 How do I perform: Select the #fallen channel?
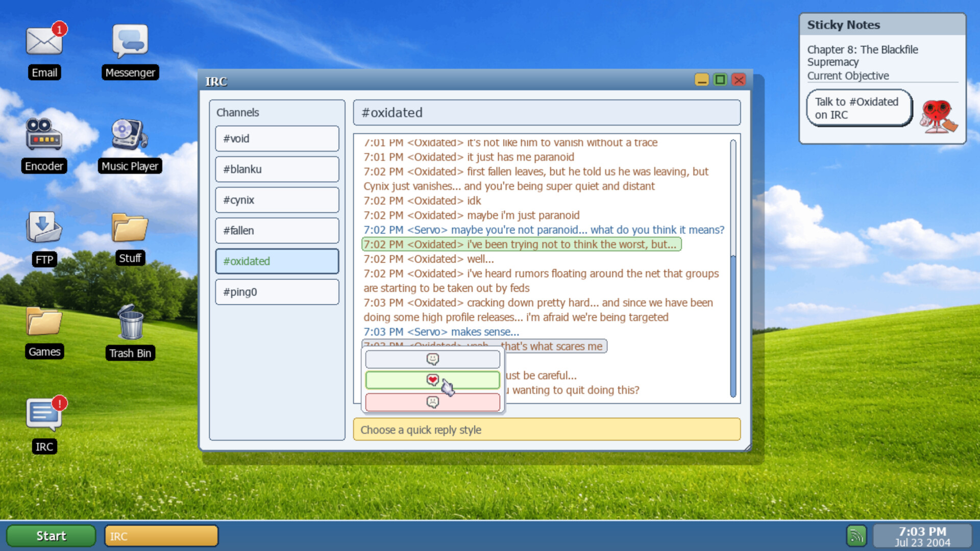(277, 230)
